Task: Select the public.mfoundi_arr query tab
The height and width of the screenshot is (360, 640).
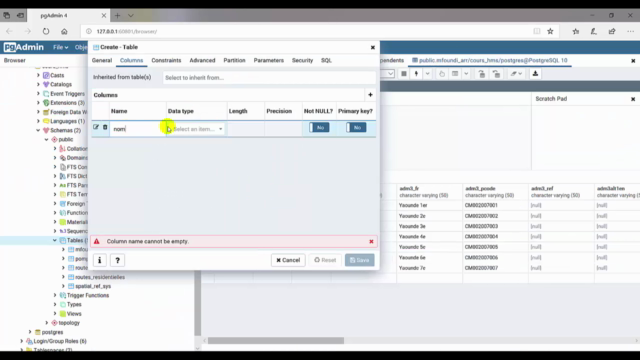Action: [489, 60]
